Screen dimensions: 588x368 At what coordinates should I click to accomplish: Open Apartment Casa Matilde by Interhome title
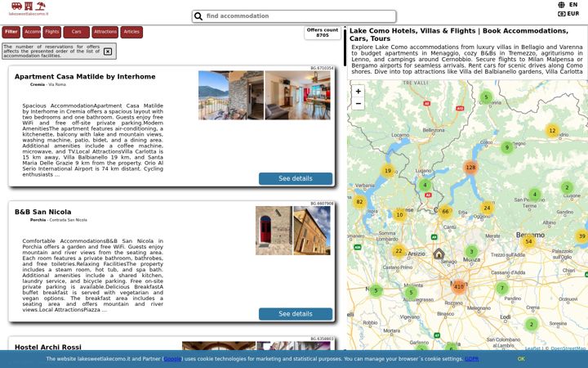85,77
